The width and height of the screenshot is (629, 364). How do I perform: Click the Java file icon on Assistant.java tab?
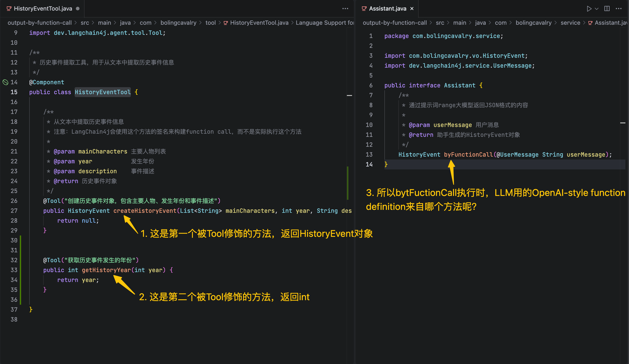click(364, 9)
